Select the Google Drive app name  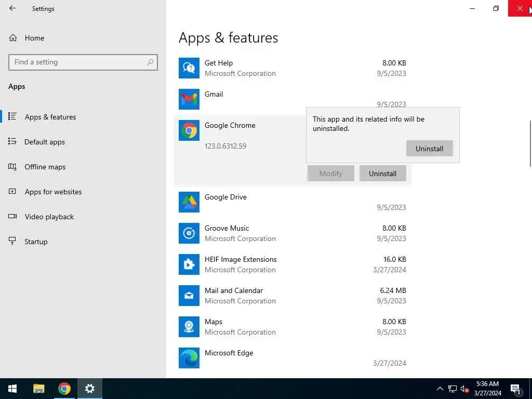pos(225,197)
